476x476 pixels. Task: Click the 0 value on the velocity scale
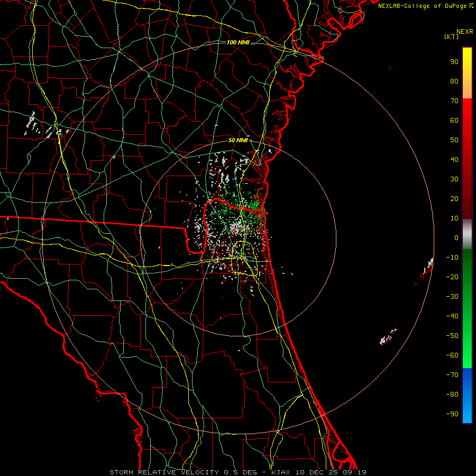pyautogui.click(x=456, y=237)
